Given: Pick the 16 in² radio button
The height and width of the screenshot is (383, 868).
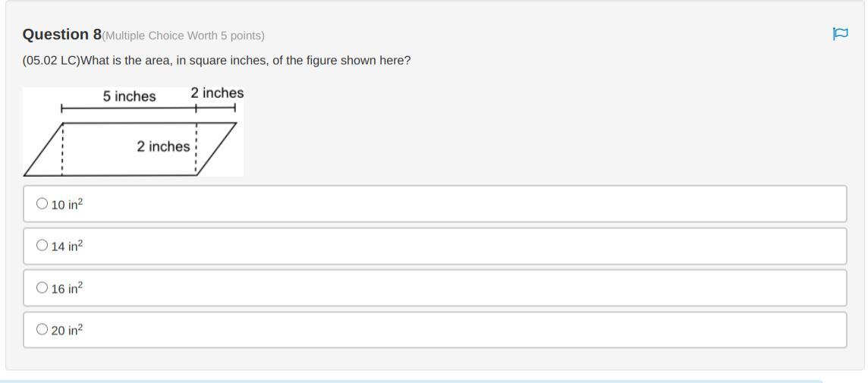Looking at the screenshot, I should 42,287.
